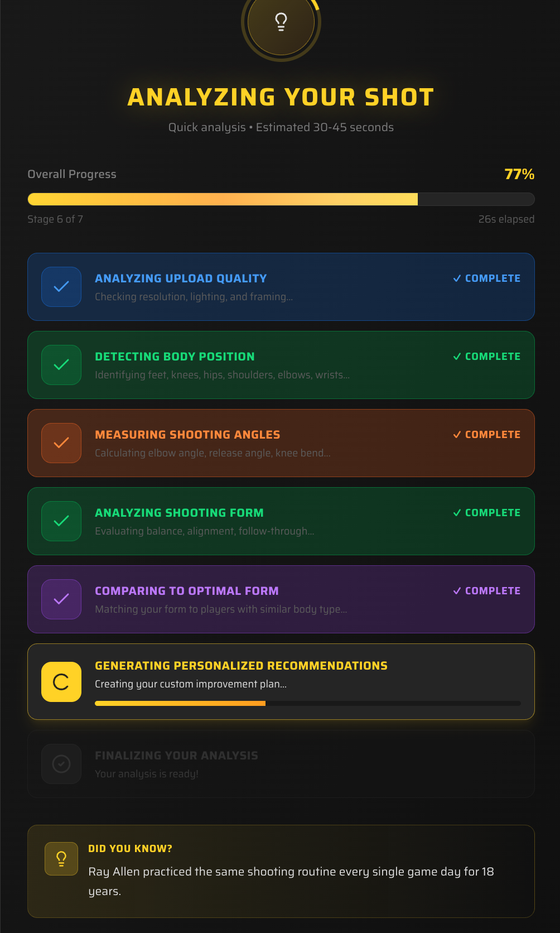Click the 77% percentage label
The width and height of the screenshot is (560, 933).
519,174
